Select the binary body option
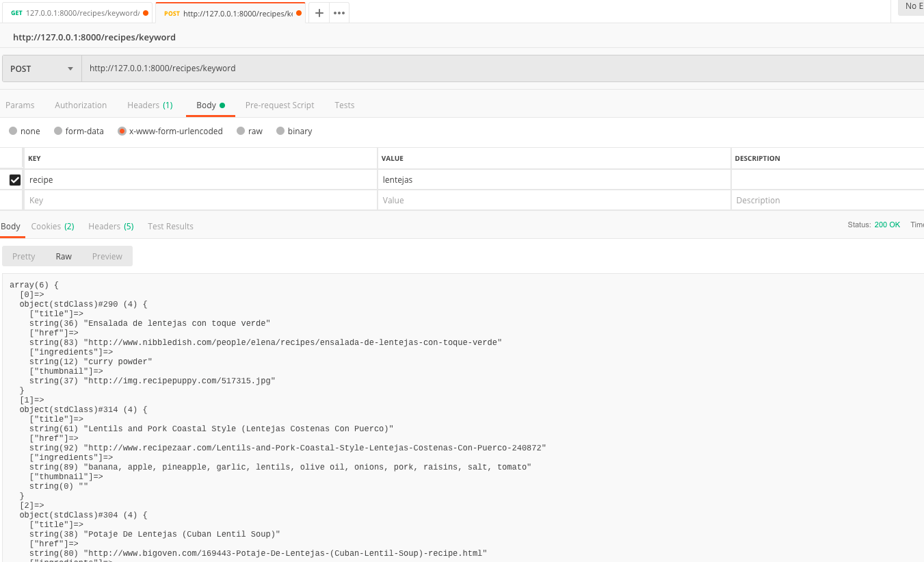This screenshot has width=924, height=562. [x=280, y=131]
